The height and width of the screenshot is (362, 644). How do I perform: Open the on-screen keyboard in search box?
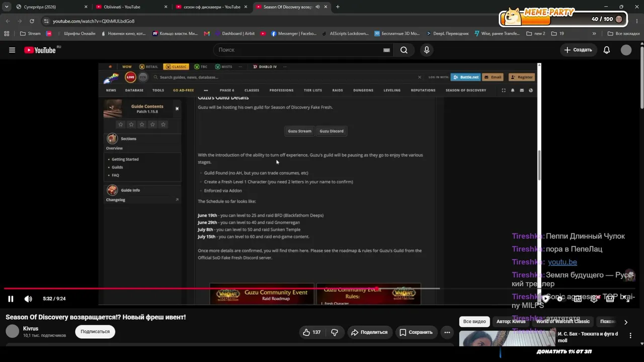[x=386, y=50]
